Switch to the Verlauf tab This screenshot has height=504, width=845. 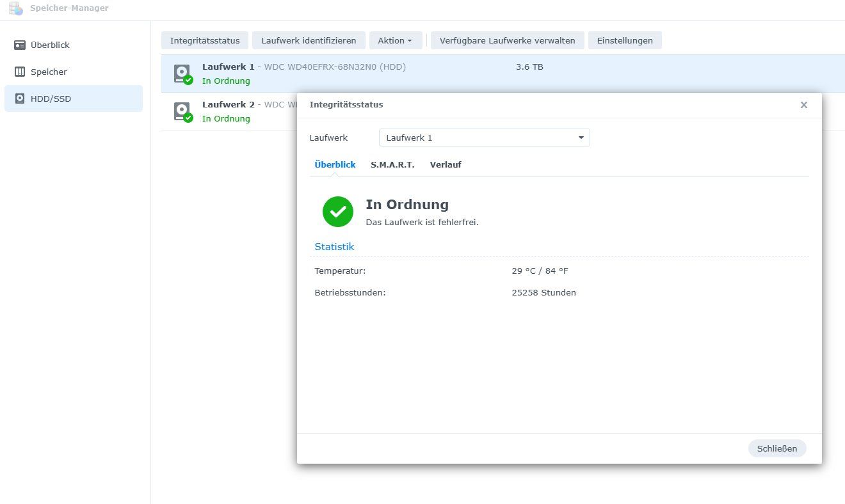[x=446, y=164]
